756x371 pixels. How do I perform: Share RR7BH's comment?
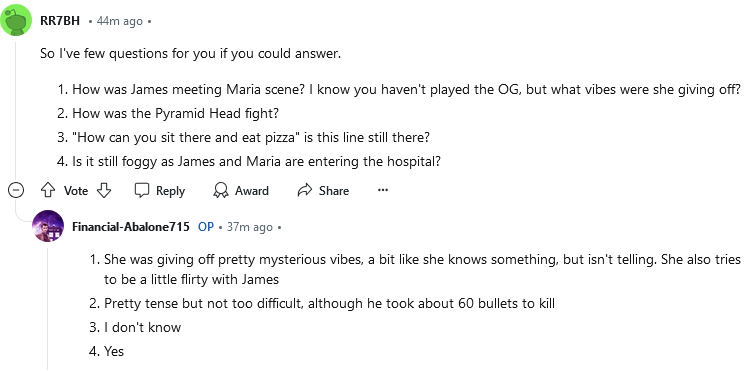tap(323, 191)
